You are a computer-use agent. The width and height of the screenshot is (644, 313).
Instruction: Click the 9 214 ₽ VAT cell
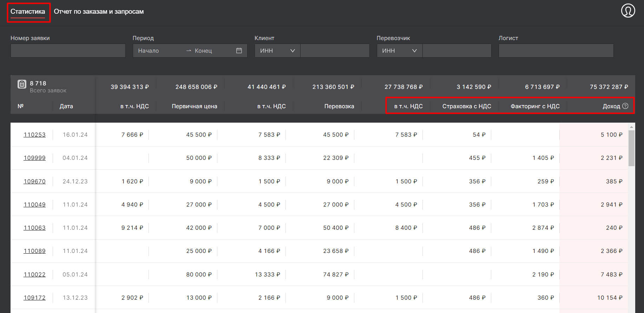pyautogui.click(x=132, y=228)
